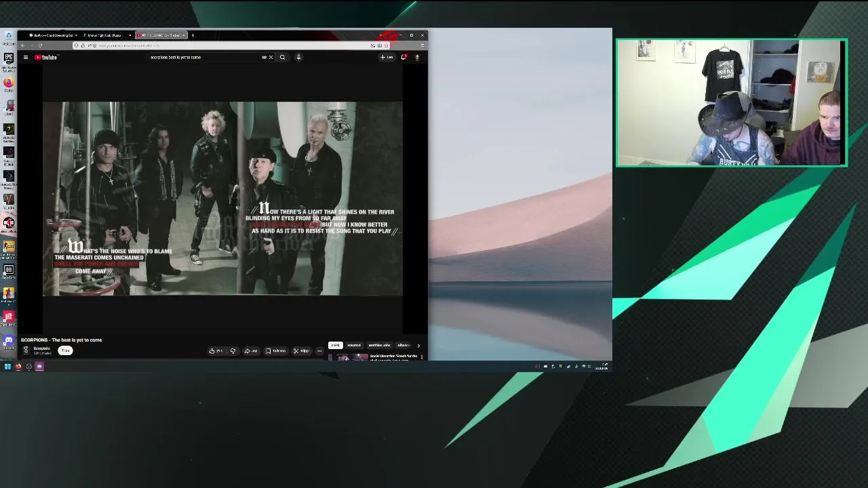The height and width of the screenshot is (488, 868).
Task: Bookmark this page with the star icon
Action: pos(387,45)
